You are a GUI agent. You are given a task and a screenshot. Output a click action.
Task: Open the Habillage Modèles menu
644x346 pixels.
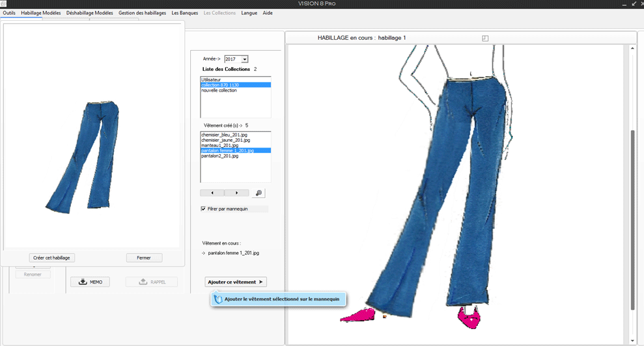pos(40,13)
